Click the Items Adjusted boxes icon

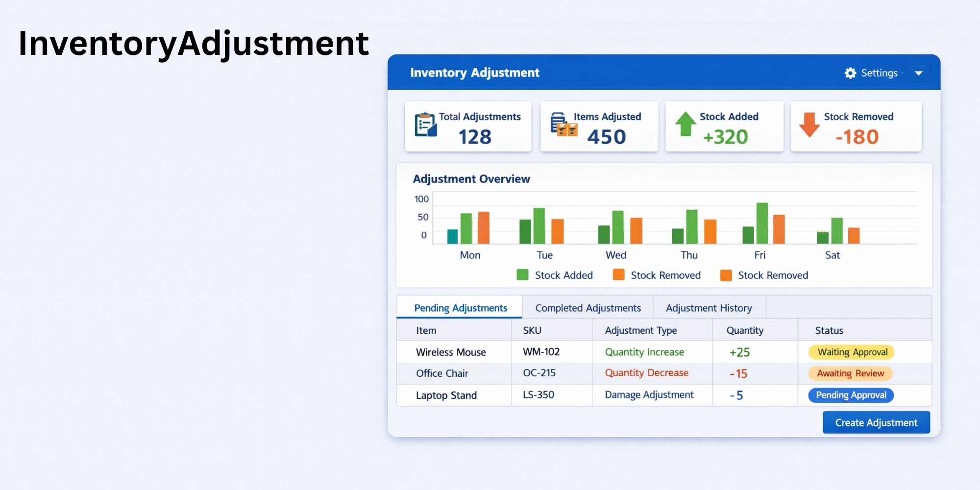563,125
